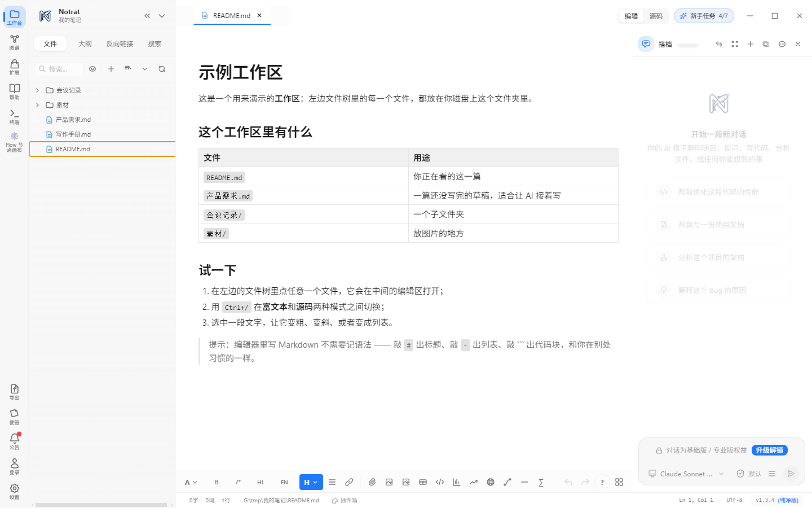This screenshot has width=812, height=508.
Task: Insert a hyperlink using the link icon
Action: tap(349, 482)
